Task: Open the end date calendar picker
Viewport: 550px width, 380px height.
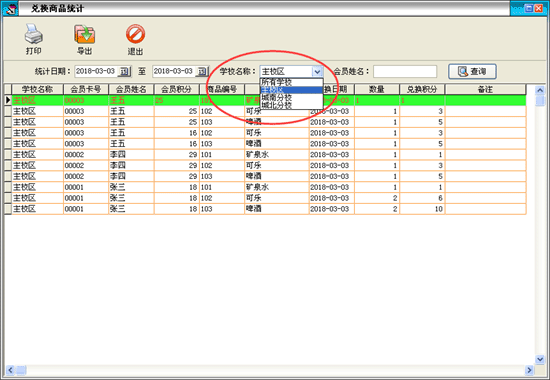Action: point(202,71)
